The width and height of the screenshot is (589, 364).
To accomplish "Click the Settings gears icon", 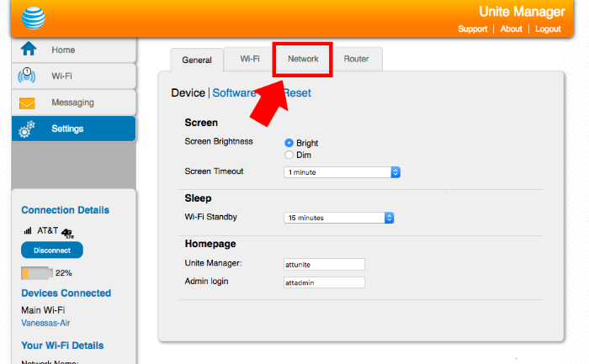I will click(26, 129).
